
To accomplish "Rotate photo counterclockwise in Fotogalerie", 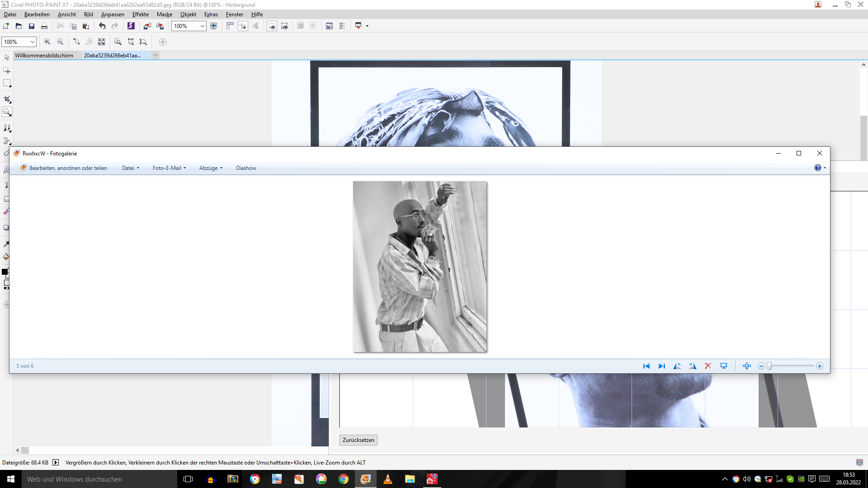I will pyautogui.click(x=677, y=366).
